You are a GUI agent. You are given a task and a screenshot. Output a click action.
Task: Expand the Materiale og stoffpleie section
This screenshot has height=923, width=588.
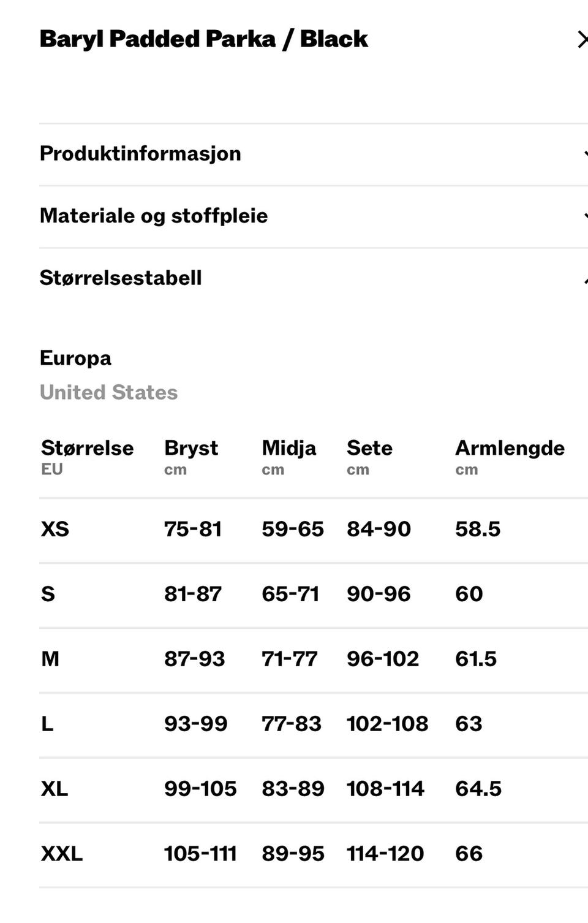click(154, 216)
